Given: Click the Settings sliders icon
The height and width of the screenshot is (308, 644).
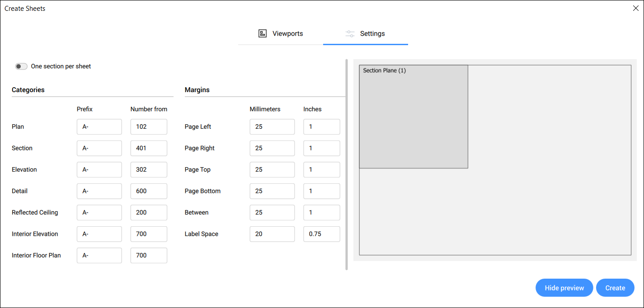Looking at the screenshot, I should [x=350, y=34].
